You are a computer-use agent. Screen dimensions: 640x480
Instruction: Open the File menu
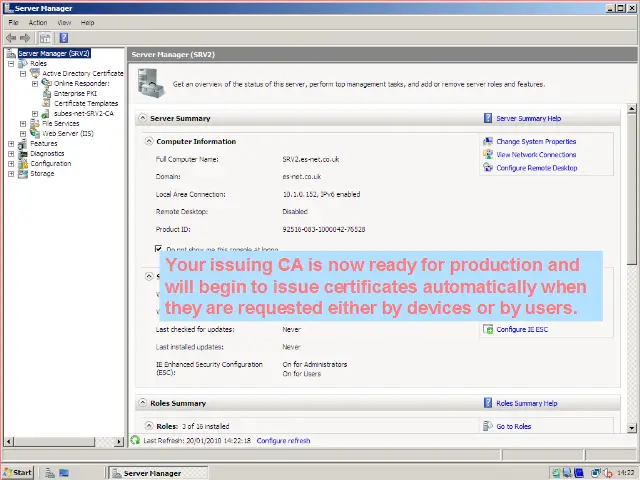click(x=13, y=22)
